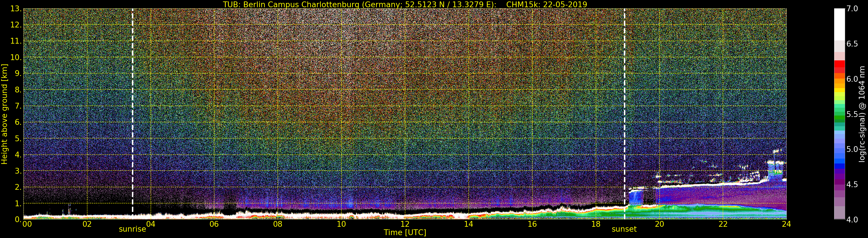
Task: Click the "6.0" colorbar tick label
Action: (852, 79)
